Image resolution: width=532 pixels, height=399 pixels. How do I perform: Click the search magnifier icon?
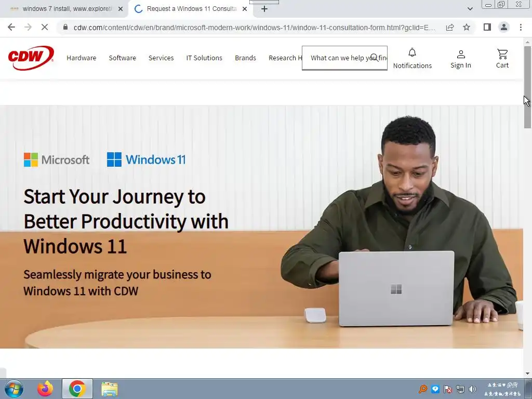374,58
